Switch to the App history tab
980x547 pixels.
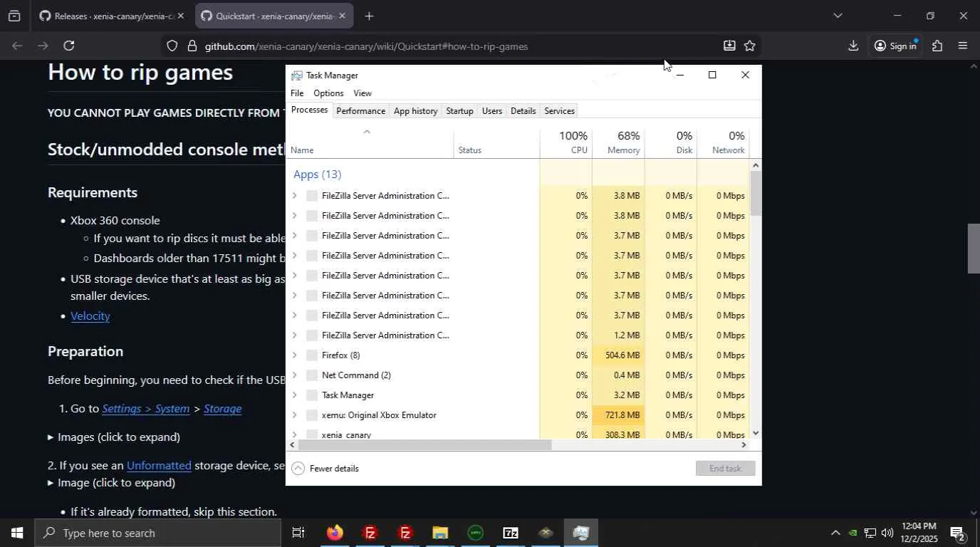pos(415,110)
